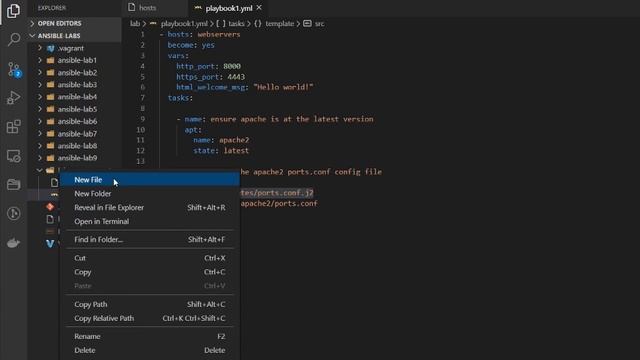Click the 'tasks:' keyword on line 7
640x360 pixels.
point(180,98)
